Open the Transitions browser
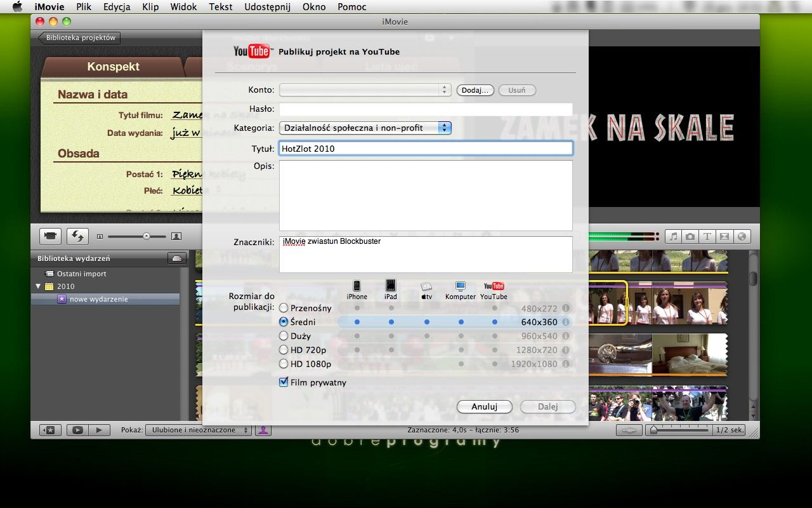Image resolution: width=812 pixels, height=508 pixels. [x=724, y=236]
